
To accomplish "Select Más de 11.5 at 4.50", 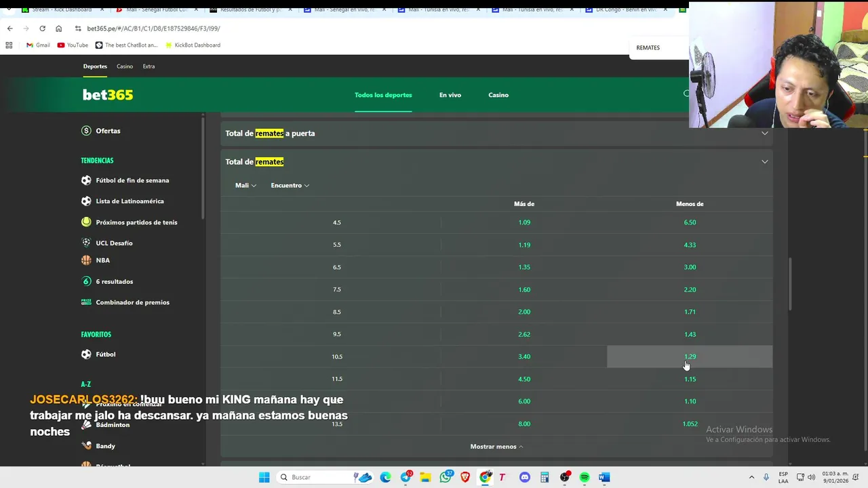I will pos(524,379).
